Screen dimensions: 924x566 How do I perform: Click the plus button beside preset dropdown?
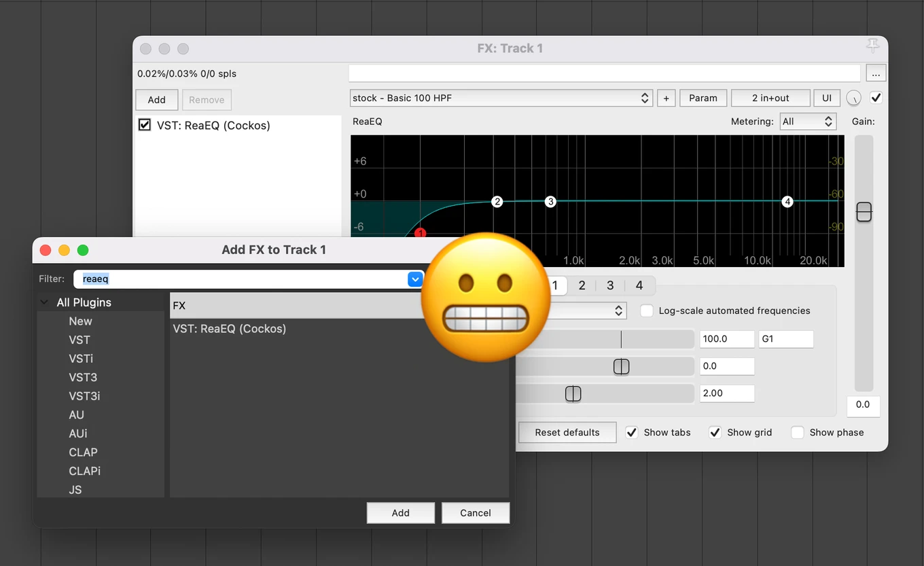666,99
